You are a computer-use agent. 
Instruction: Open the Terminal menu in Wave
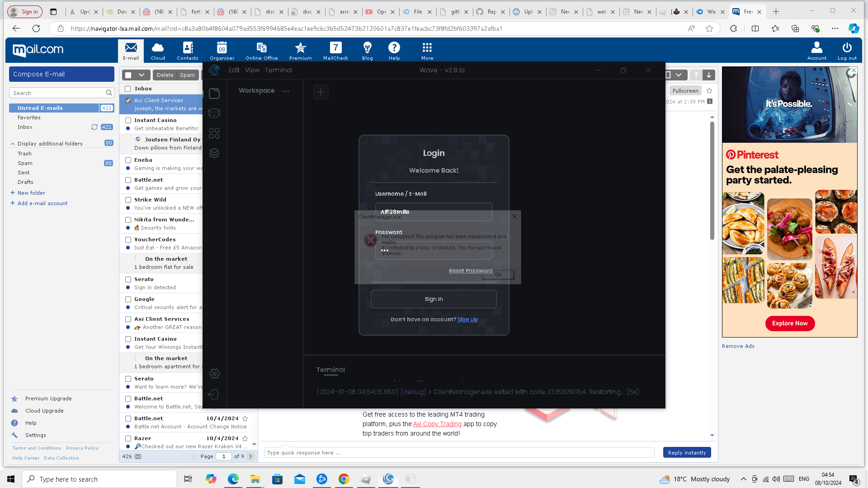[278, 70]
